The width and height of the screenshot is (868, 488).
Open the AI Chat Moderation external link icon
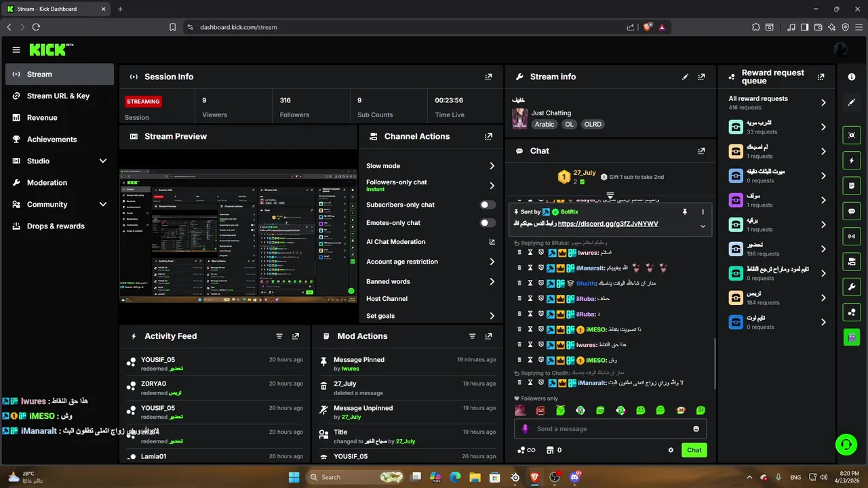pos(492,242)
